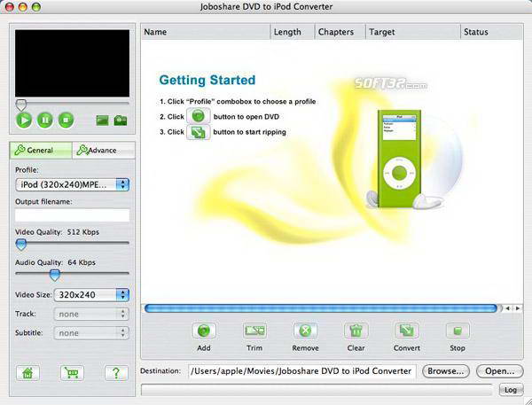The height and width of the screenshot is (405, 532).
Task: Click the Open... button
Action: [500, 371]
